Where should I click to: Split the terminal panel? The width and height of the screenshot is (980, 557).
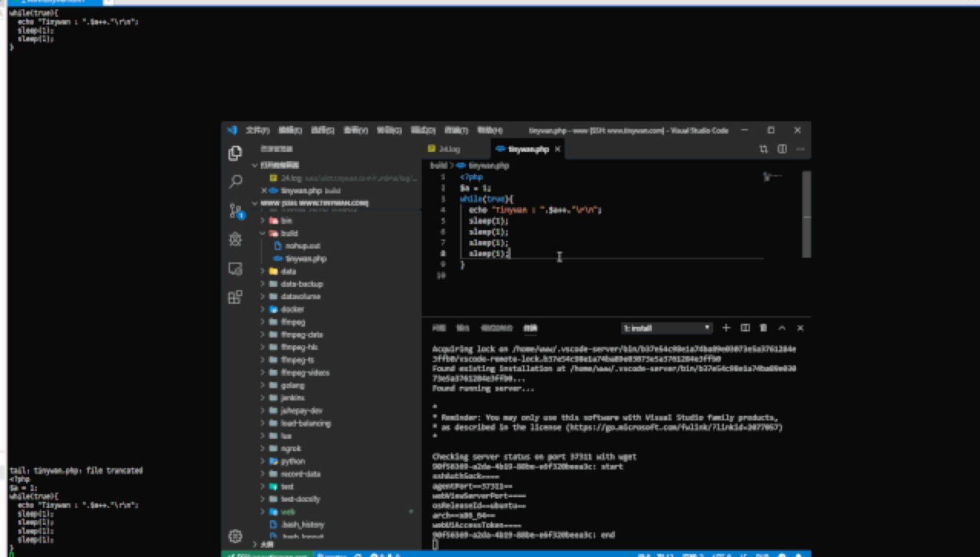click(x=745, y=328)
